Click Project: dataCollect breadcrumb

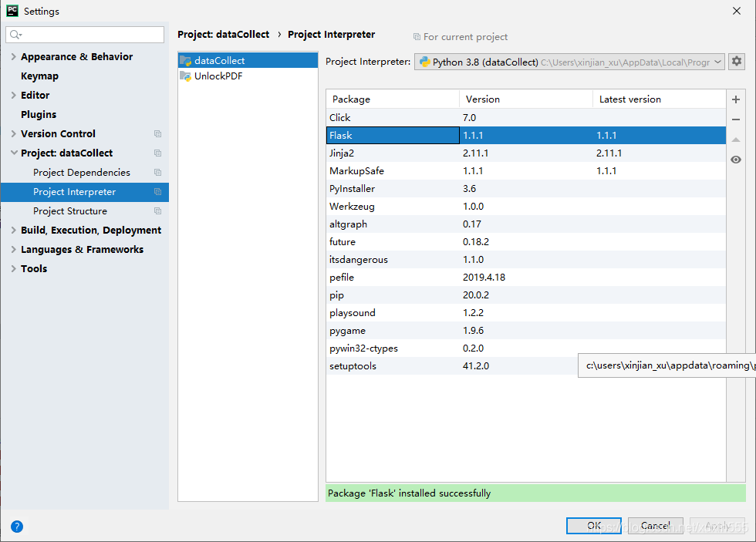coord(223,34)
